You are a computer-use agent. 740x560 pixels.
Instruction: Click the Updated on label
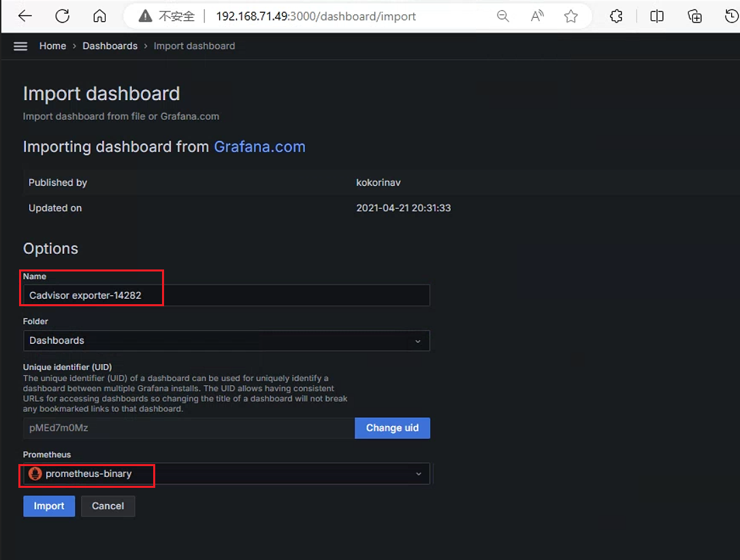point(54,208)
